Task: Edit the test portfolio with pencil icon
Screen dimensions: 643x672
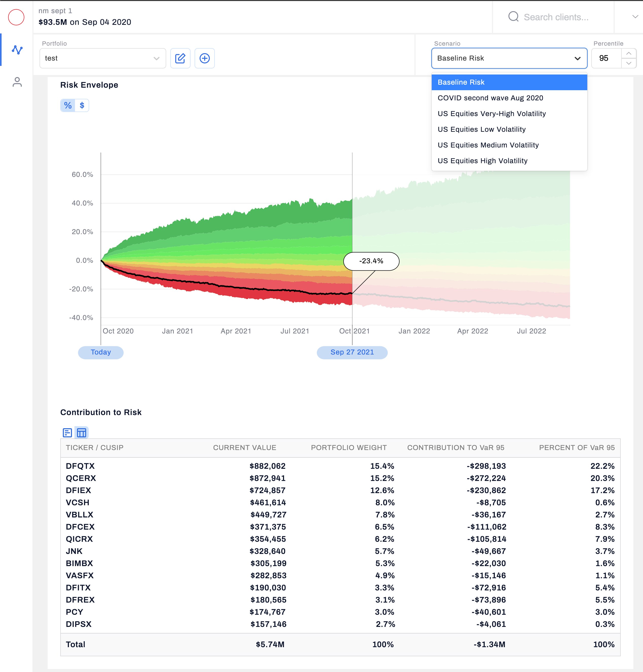Action: [x=180, y=58]
